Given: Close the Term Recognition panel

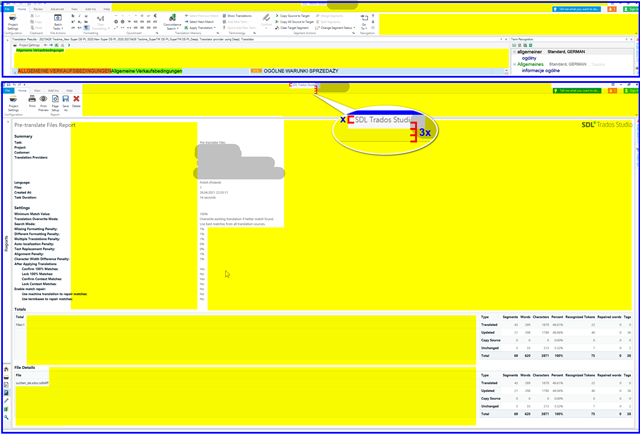Looking at the screenshot, I should (631, 40).
